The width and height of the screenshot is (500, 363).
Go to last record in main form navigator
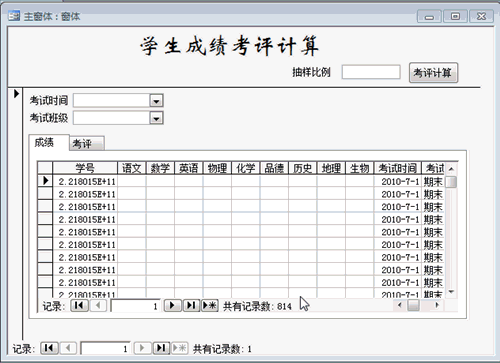pos(161,348)
